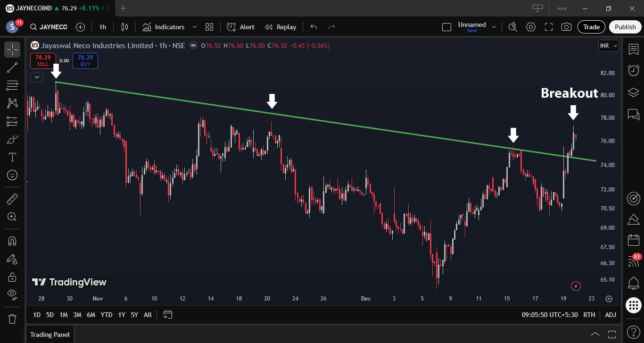The image size is (644, 343).
Task: Click the 76.29 SELL button
Action: (x=43, y=61)
